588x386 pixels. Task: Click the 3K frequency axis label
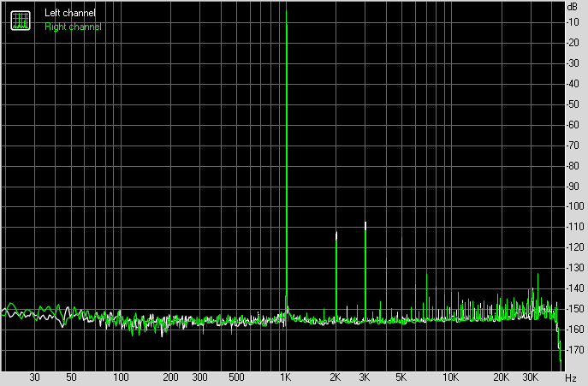click(364, 377)
